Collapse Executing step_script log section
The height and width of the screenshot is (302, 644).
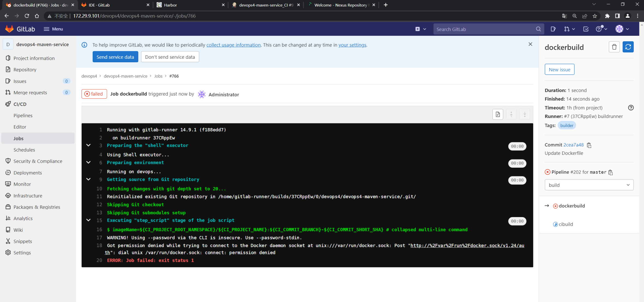tap(88, 220)
